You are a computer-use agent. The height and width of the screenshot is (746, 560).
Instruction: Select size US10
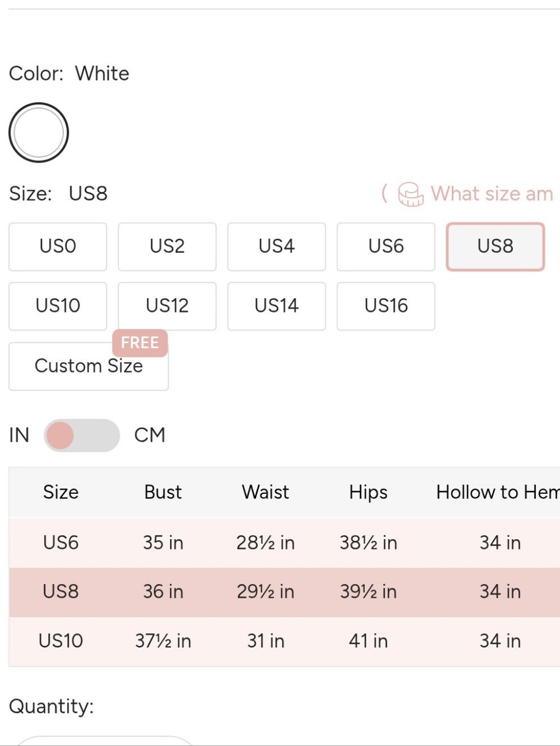click(58, 306)
